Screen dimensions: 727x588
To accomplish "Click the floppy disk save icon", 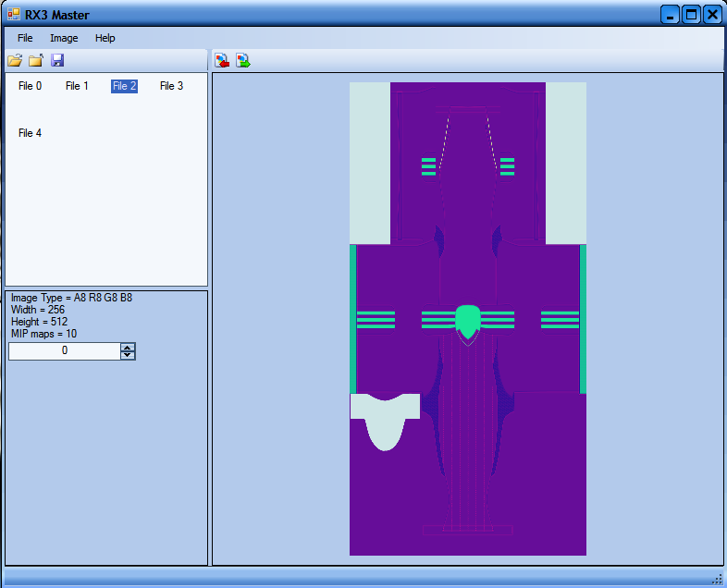I will [x=57, y=61].
